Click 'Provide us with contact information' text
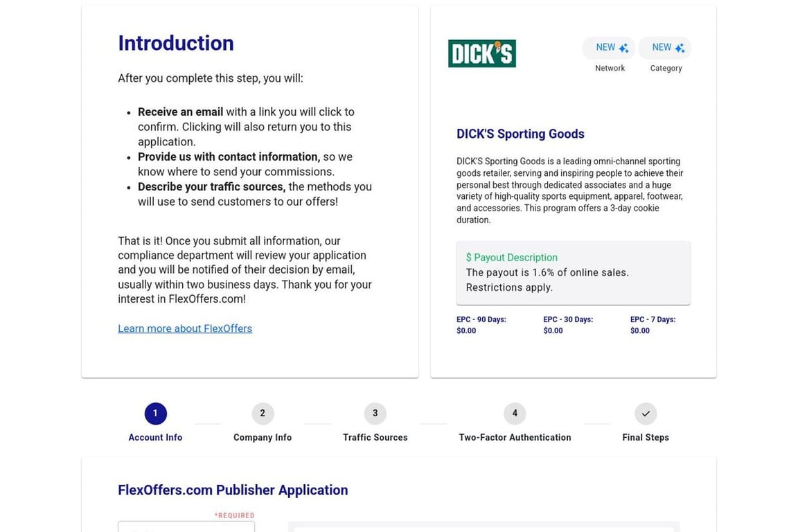Screen dimensions: 798x532 [229, 157]
